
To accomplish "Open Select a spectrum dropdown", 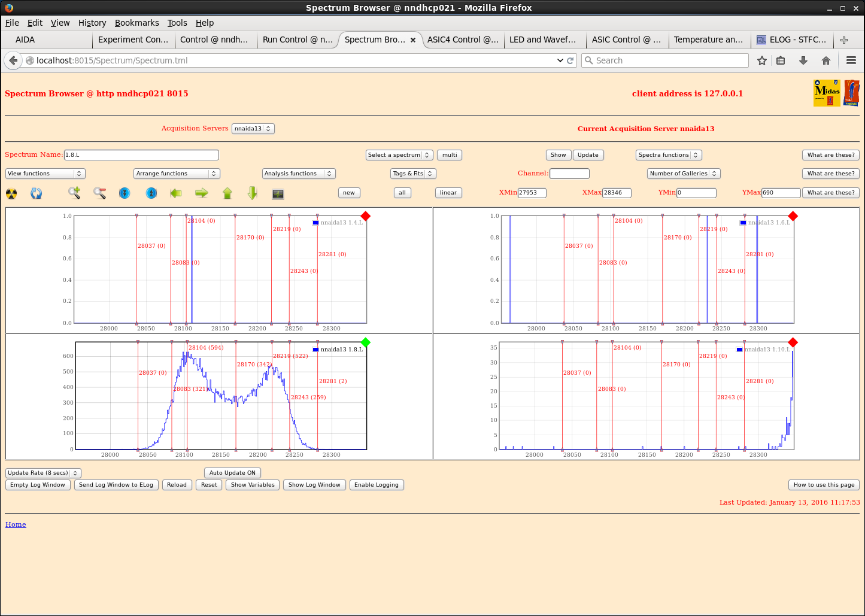I will 399,155.
